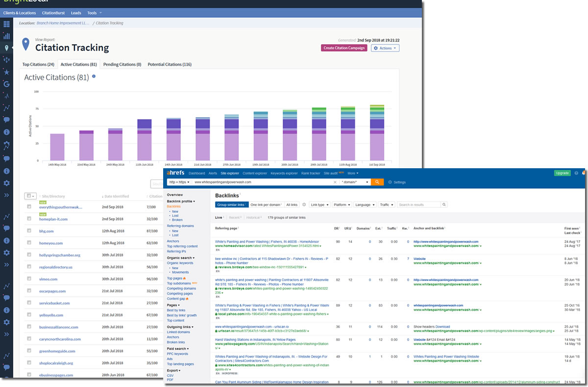Open the bhg.com citation link
Screen dimensions: 588x387
pos(46,231)
